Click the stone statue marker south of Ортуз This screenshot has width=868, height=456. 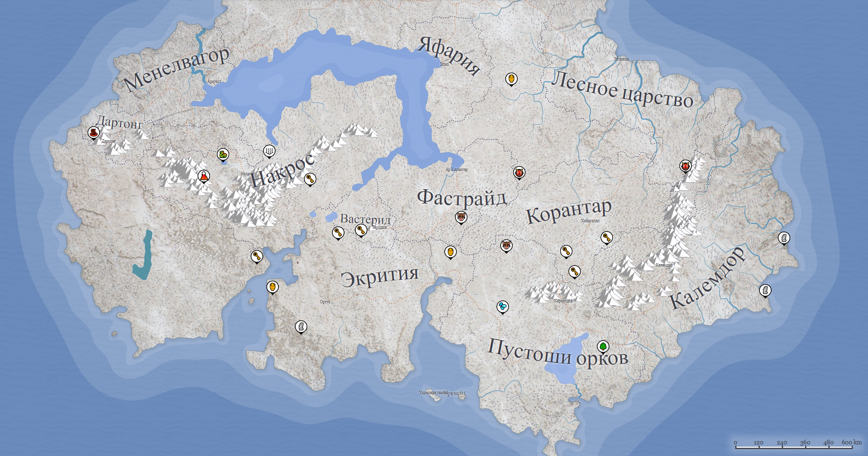click(301, 327)
